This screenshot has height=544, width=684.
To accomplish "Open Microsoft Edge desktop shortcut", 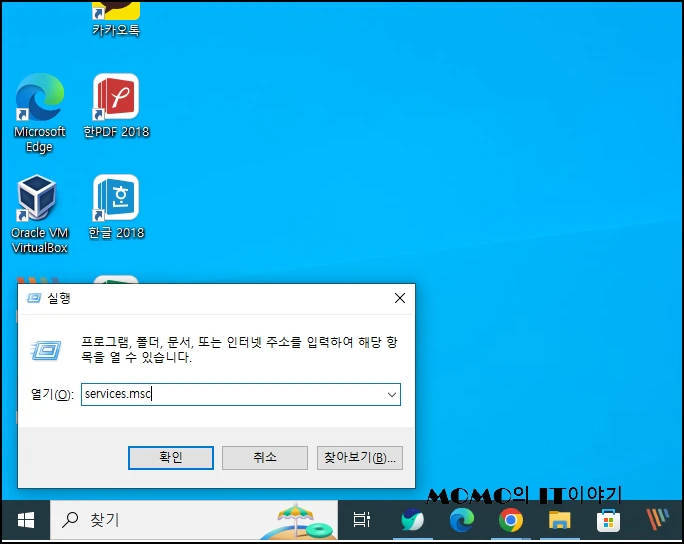I will (x=39, y=113).
